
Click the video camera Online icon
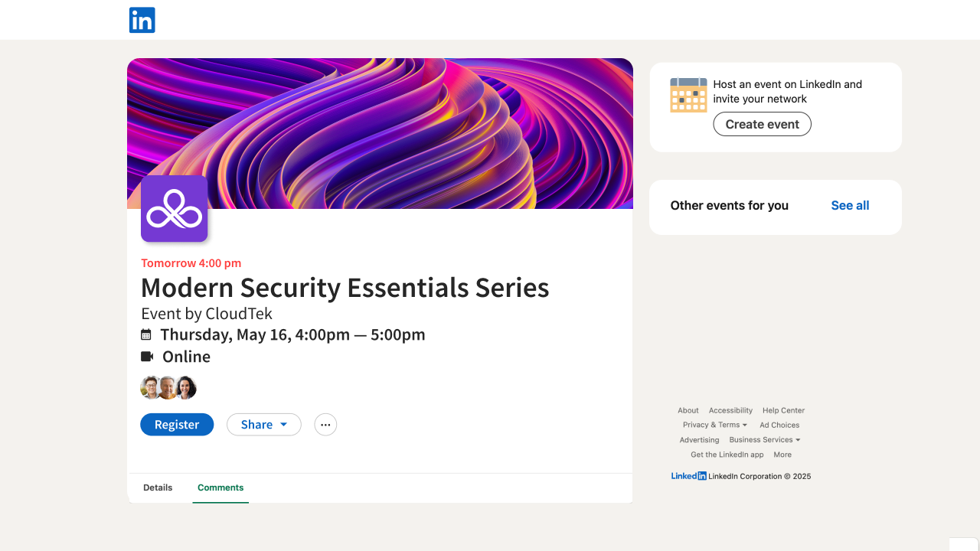tap(147, 357)
